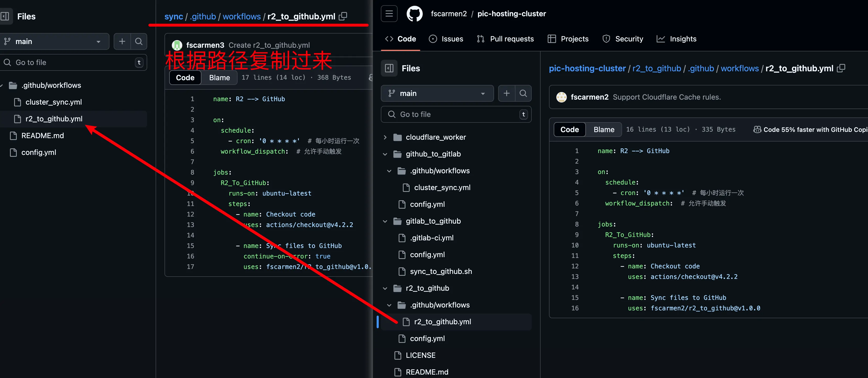Viewport: 868px width, 378px height.
Task: Collapse the gitlab_to_github folder
Action: (x=385, y=221)
